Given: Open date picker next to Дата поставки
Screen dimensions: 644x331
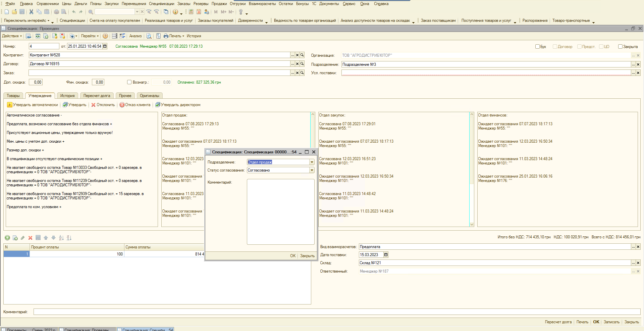Looking at the screenshot, I should (x=386, y=255).
